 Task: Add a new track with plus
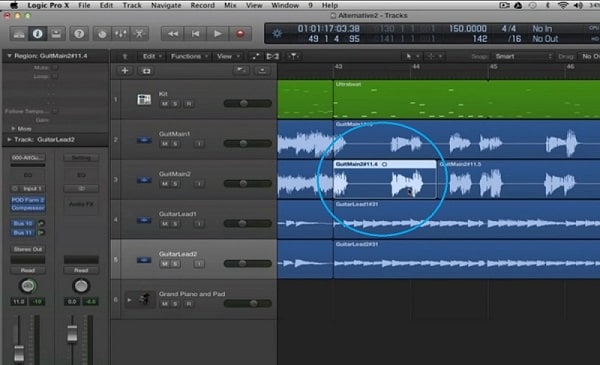(x=124, y=70)
